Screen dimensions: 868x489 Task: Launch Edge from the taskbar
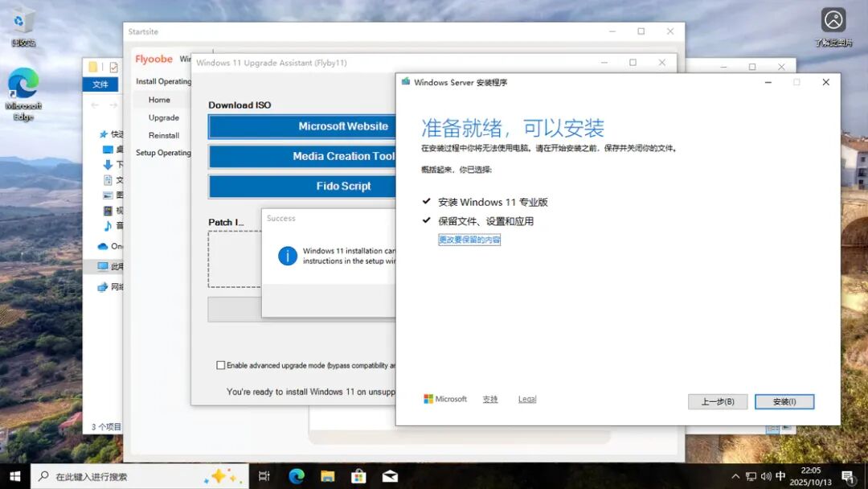pos(296,475)
